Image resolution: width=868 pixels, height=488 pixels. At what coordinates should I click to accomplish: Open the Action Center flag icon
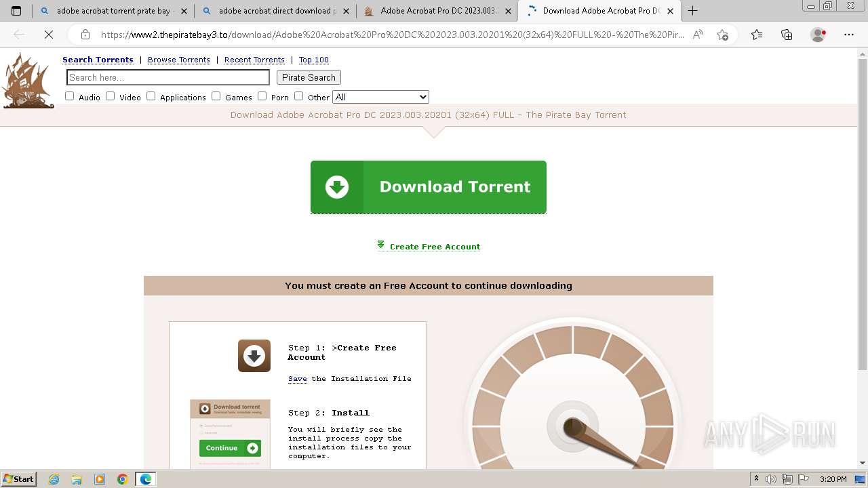[x=804, y=479]
